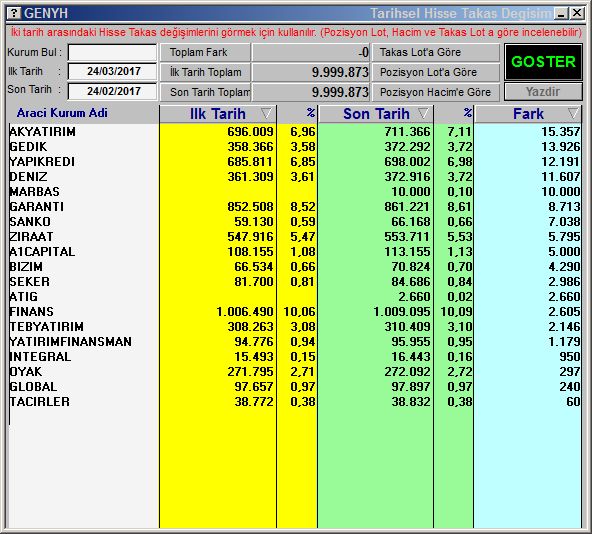This screenshot has width=592, height=534.
Task: Select the YATIRIMFINANSMAN row
Action: (x=295, y=341)
